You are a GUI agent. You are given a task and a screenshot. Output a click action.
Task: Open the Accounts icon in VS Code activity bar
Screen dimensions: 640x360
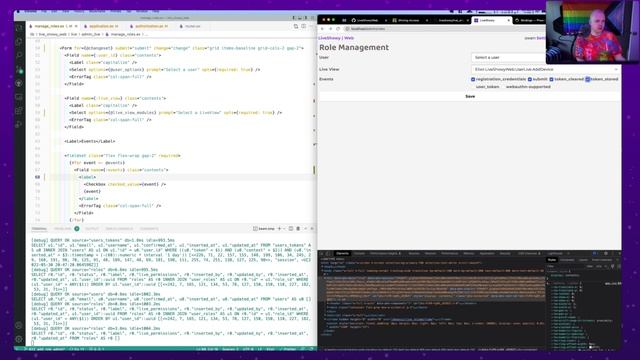click(x=19, y=325)
